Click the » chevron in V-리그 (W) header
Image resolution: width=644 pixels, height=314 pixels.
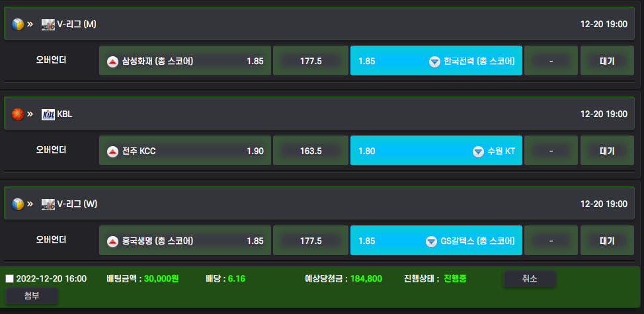click(x=30, y=204)
